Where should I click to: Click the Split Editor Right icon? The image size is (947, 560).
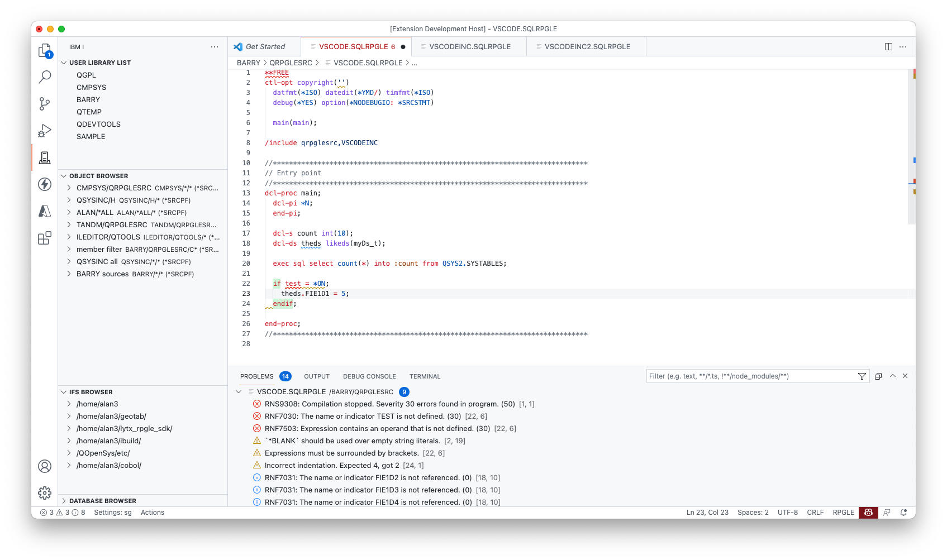[888, 47]
